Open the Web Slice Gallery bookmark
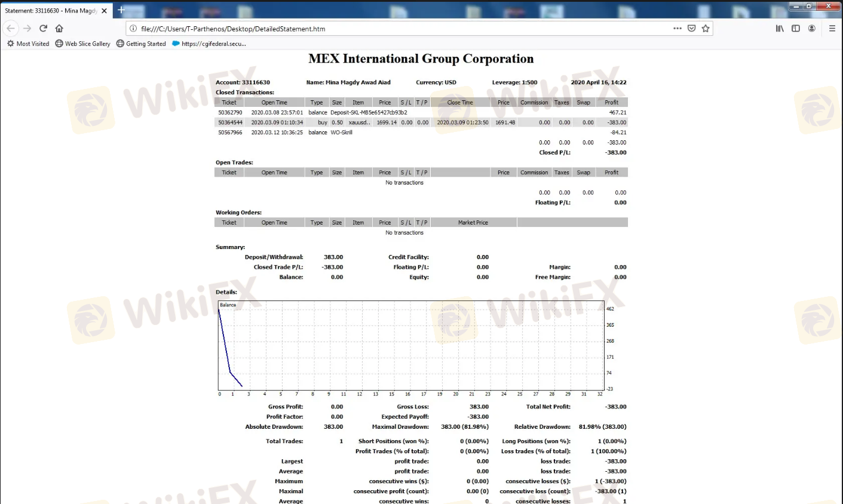 tap(83, 44)
